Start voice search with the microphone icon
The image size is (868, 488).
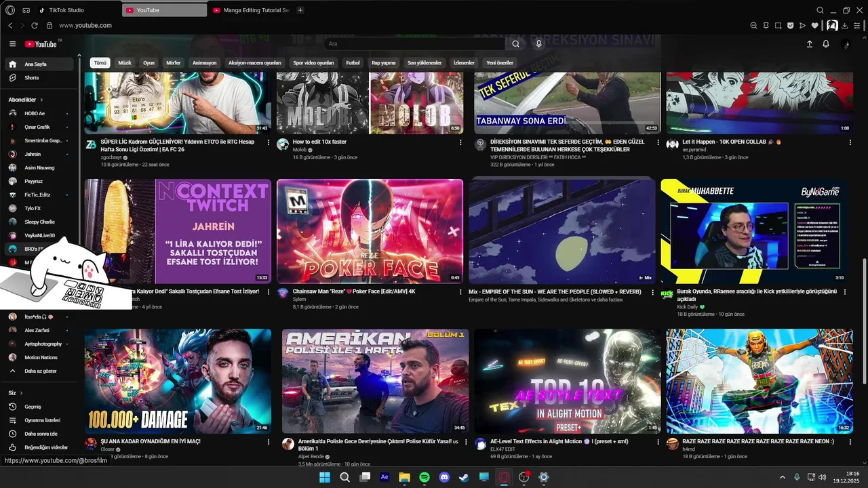tap(538, 44)
